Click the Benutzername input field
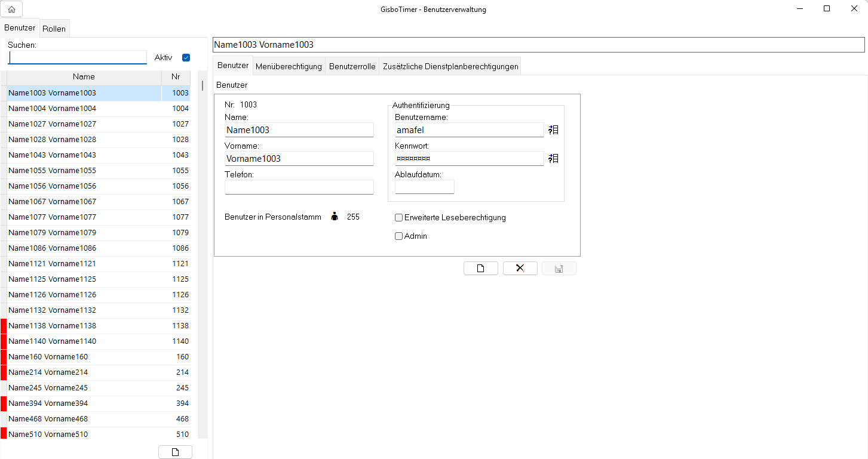The image size is (868, 459). click(469, 130)
